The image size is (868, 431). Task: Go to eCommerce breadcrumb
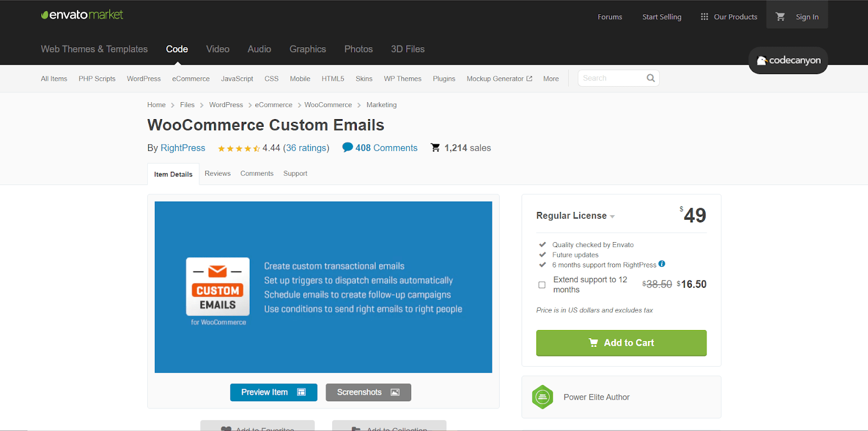[x=273, y=104]
